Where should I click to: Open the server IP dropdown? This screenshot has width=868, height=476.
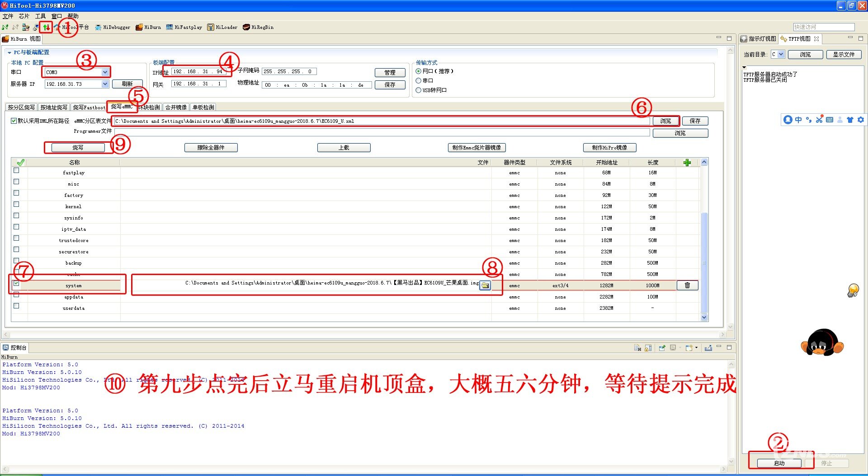105,84
